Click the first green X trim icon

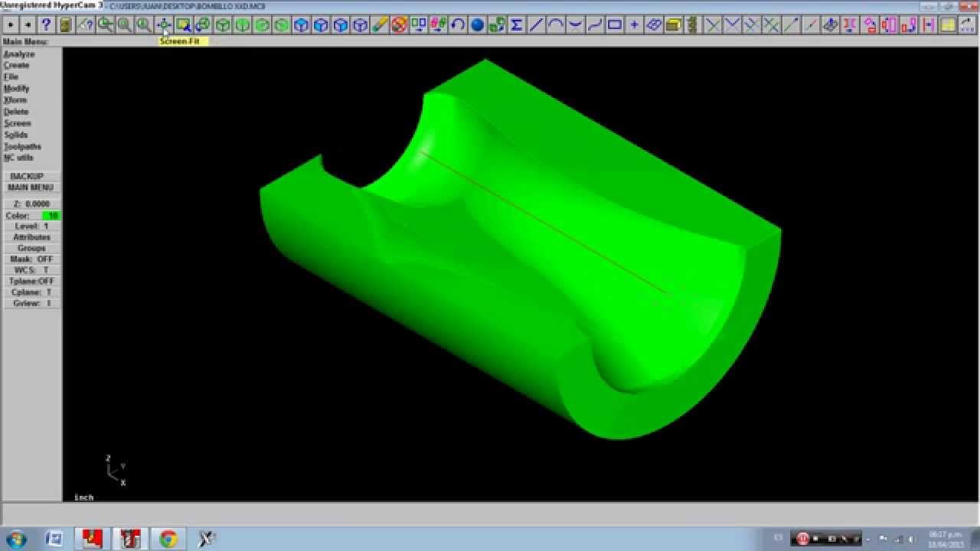pos(713,25)
